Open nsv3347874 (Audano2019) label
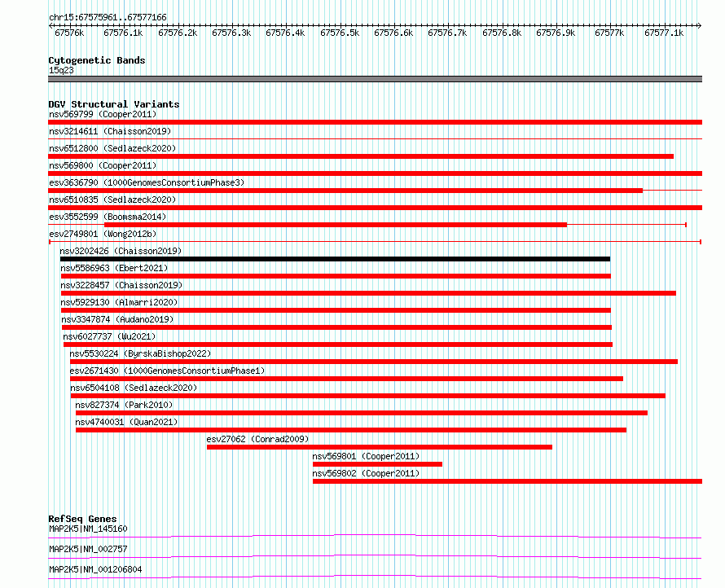This screenshot has width=725, height=588. coord(118,319)
